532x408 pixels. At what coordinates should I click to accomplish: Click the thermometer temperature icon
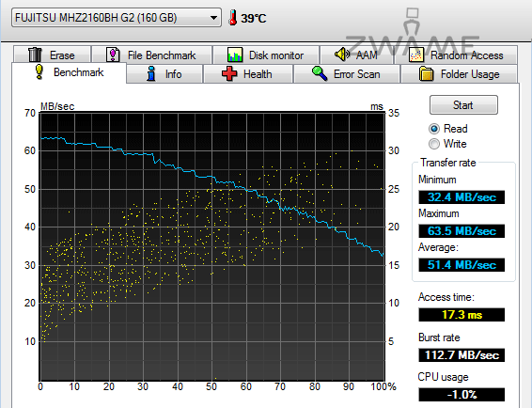[233, 17]
